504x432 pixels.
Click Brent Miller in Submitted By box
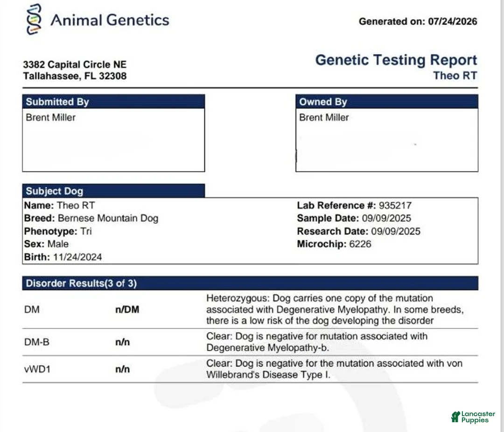click(51, 117)
